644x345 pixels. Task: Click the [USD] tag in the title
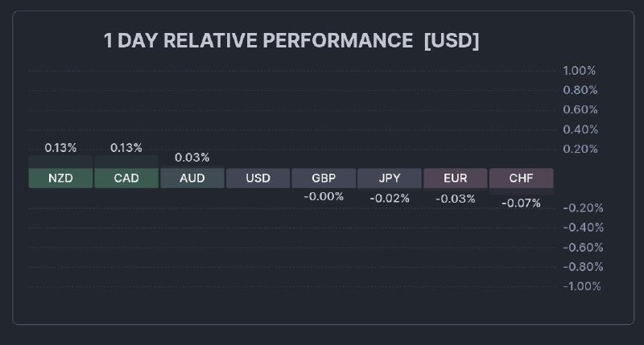pyautogui.click(x=452, y=41)
